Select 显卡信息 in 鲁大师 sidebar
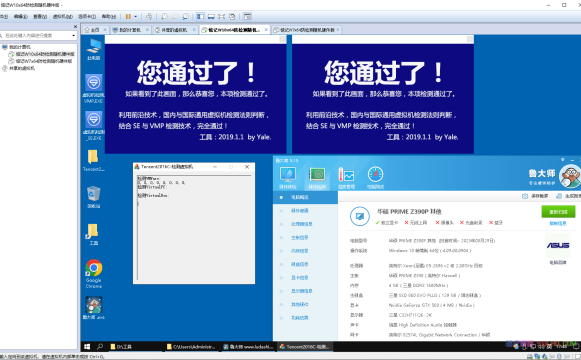 click(x=305, y=277)
